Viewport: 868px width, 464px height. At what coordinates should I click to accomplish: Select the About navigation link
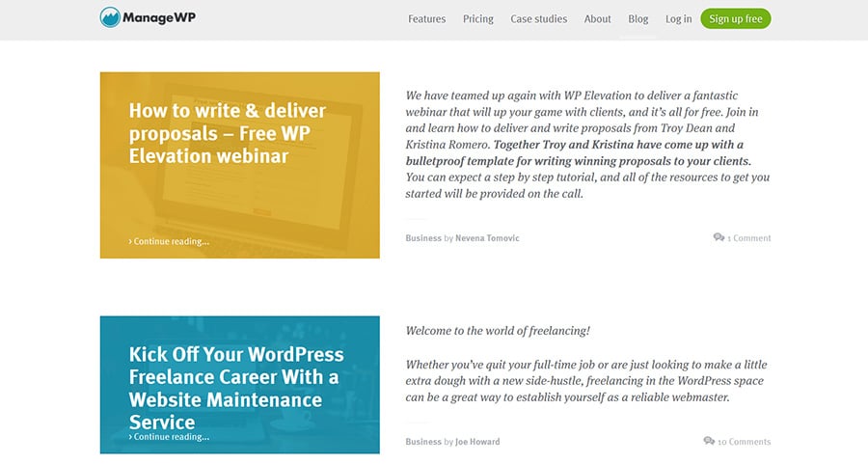point(597,19)
